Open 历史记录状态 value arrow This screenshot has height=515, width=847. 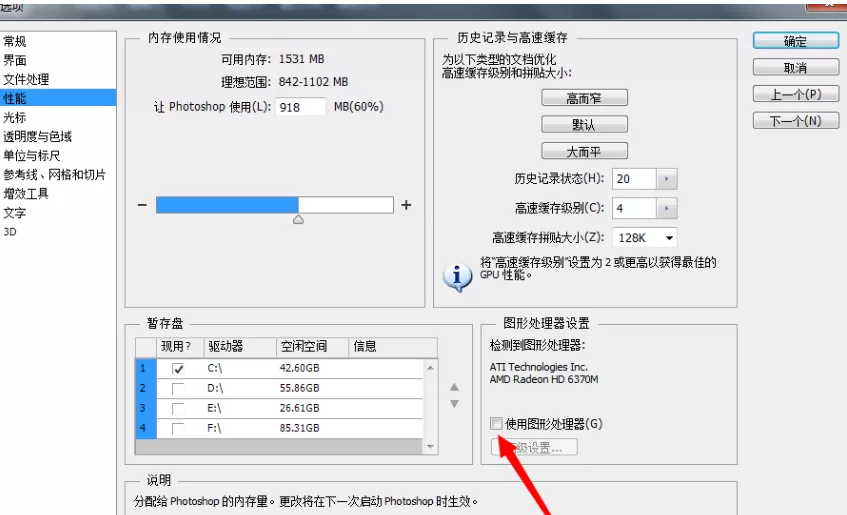click(x=667, y=179)
